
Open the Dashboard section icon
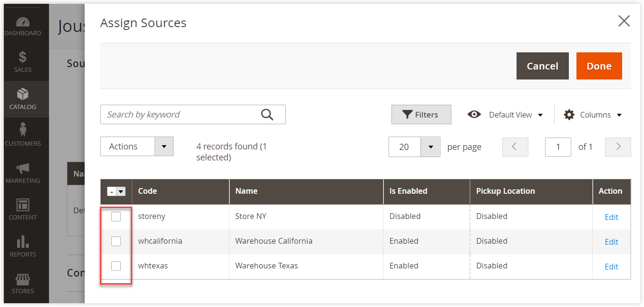tap(23, 22)
